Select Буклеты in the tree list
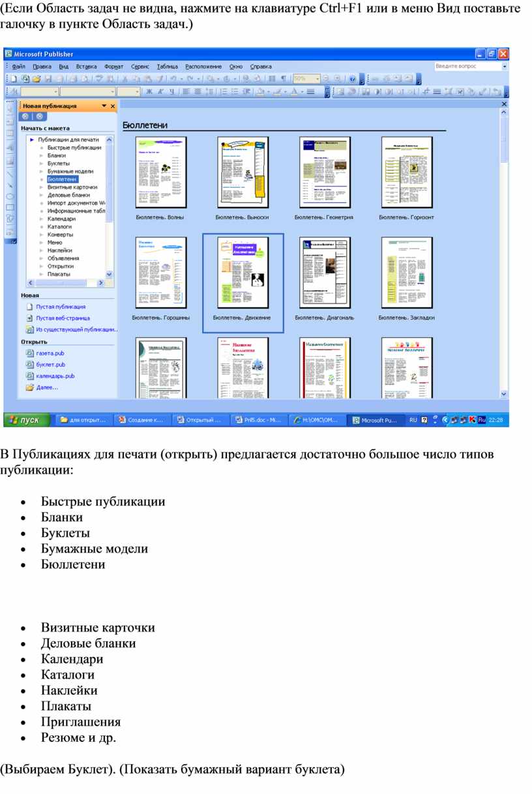Image resolution: width=532 pixels, height=794 pixels. [59, 163]
